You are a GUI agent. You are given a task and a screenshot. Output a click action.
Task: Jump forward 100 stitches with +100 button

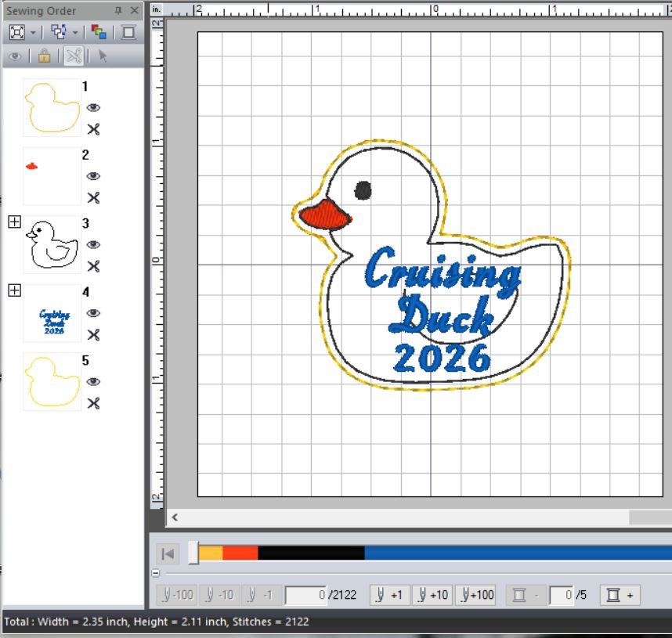(476, 595)
